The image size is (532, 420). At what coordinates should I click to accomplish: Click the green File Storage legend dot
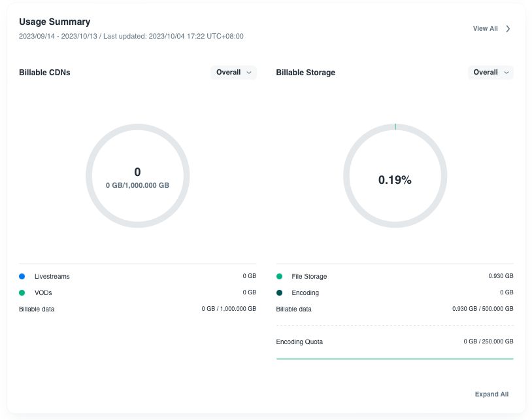(280, 277)
